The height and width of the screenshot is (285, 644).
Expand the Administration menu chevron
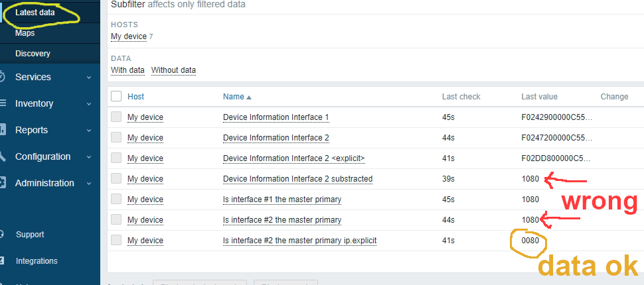coord(89,183)
